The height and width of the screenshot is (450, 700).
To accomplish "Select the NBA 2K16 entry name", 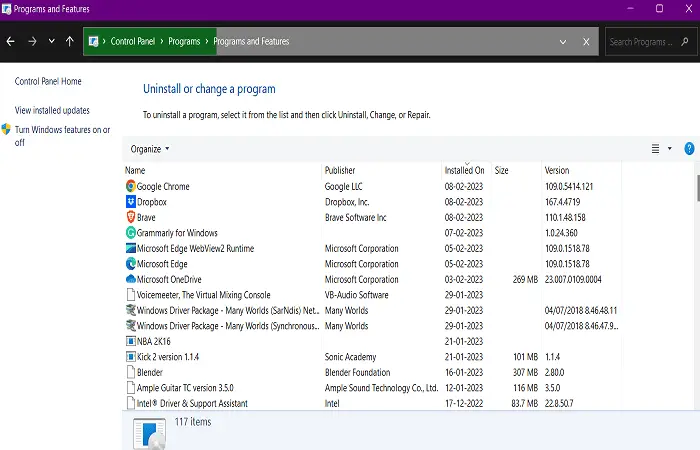I will [x=154, y=342].
